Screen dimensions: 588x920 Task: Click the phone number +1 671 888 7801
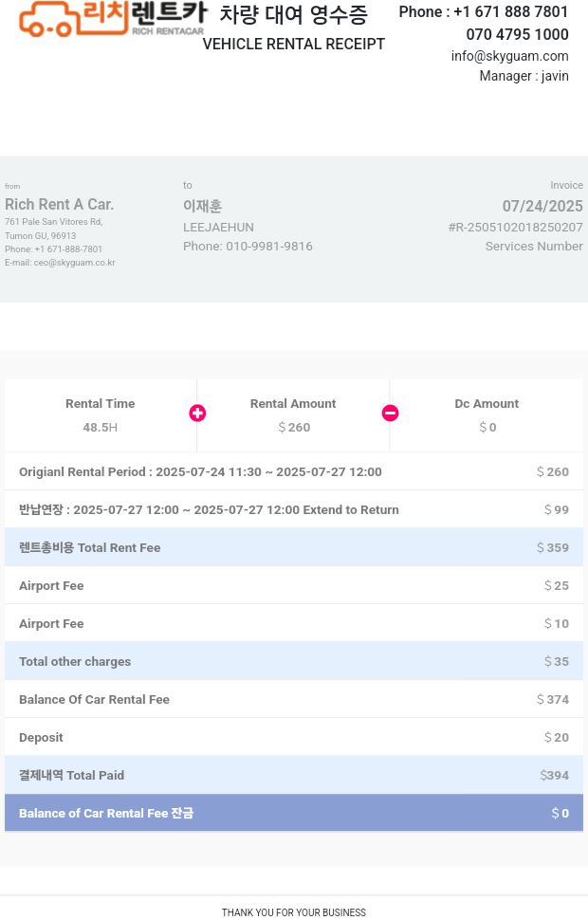pos(510,11)
